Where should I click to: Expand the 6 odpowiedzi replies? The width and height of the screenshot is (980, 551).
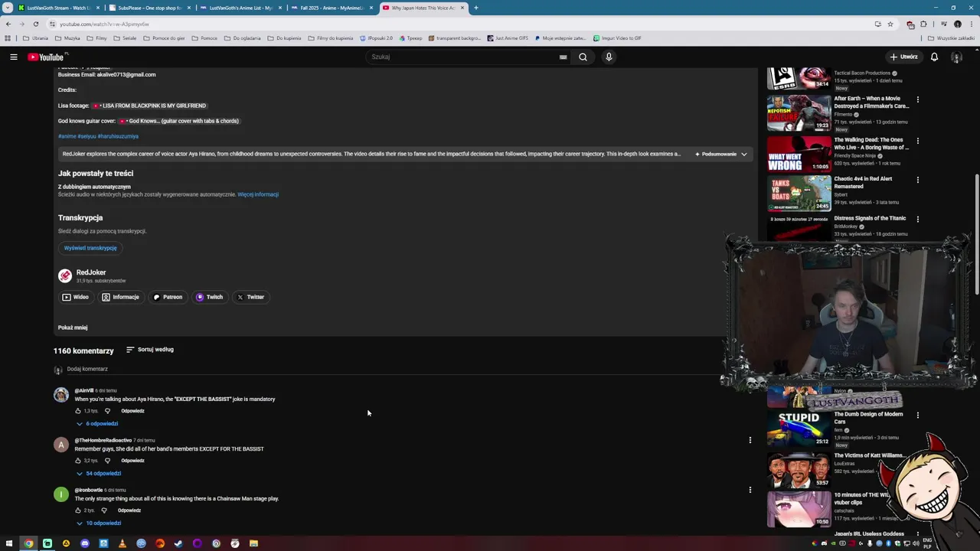[x=97, y=423]
